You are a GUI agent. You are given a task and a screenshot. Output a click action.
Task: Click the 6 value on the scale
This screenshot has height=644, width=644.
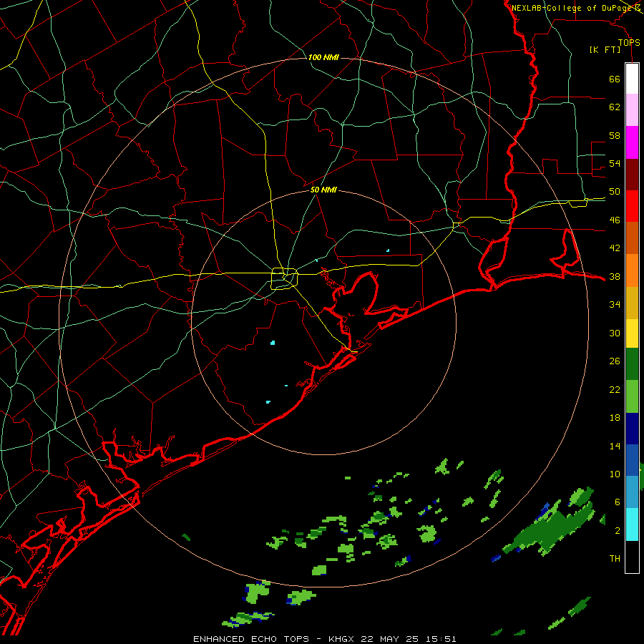(x=618, y=502)
